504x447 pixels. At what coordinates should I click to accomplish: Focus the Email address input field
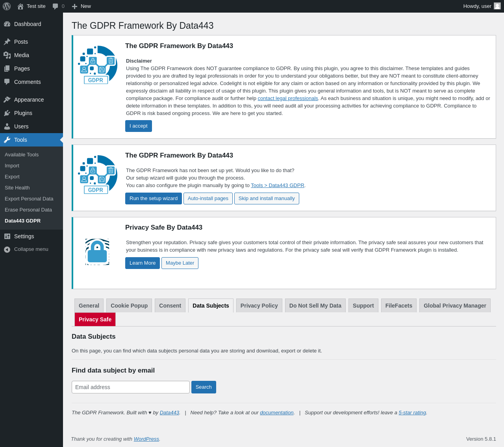pyautogui.click(x=131, y=387)
